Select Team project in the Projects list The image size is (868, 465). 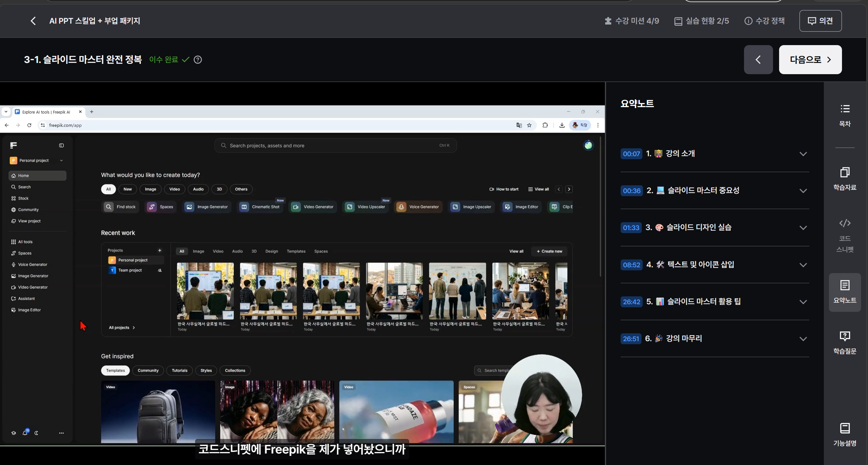[x=135, y=270]
